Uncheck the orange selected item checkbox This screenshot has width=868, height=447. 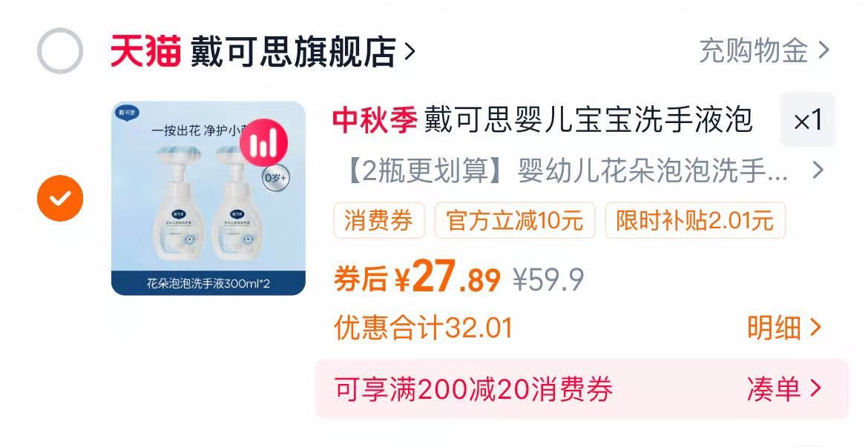coord(60,198)
